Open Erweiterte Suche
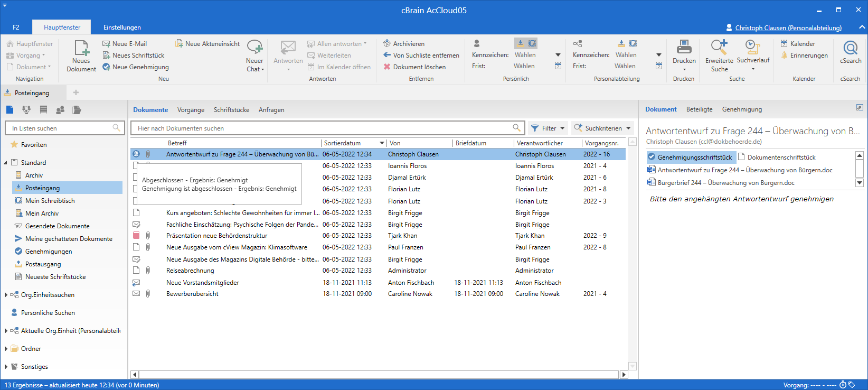868x390 pixels. [x=719, y=55]
